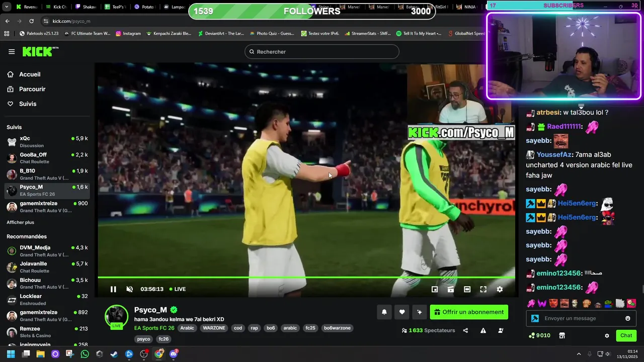
Task: Switch to the Potato browser tab
Action: tap(145, 7)
